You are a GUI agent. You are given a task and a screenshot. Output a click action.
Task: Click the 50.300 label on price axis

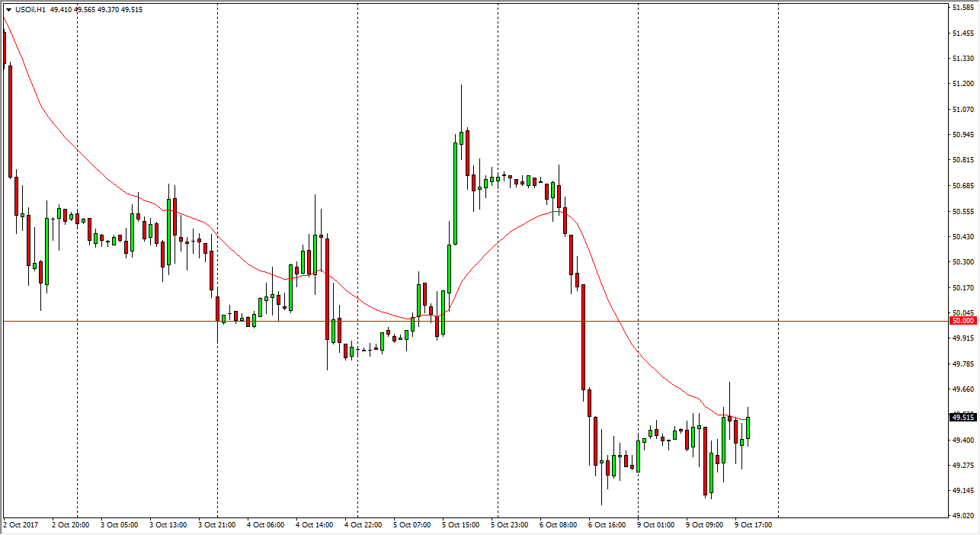coord(963,262)
